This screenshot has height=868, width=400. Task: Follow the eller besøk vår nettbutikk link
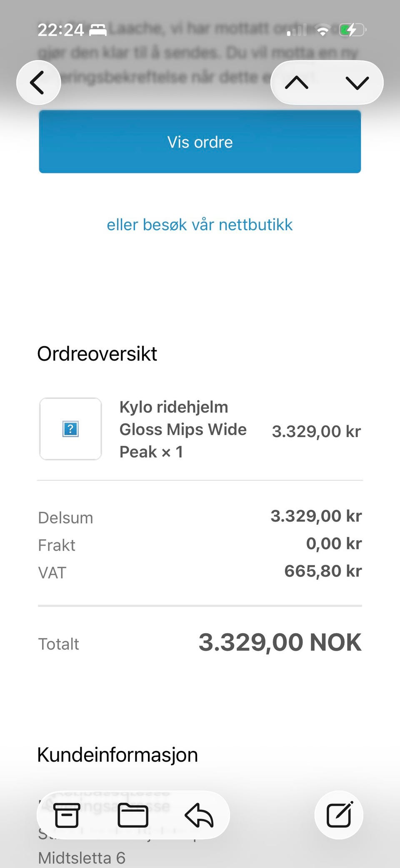click(200, 225)
